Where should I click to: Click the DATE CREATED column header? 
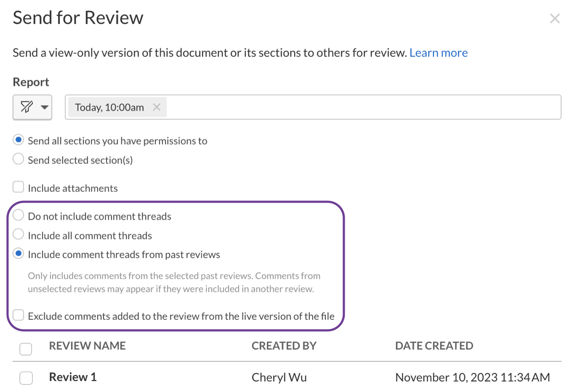click(434, 345)
